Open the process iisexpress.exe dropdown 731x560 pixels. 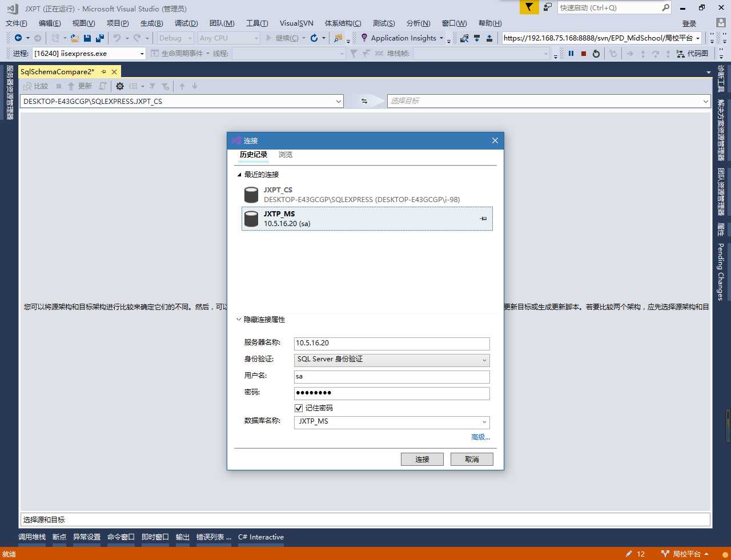[142, 54]
